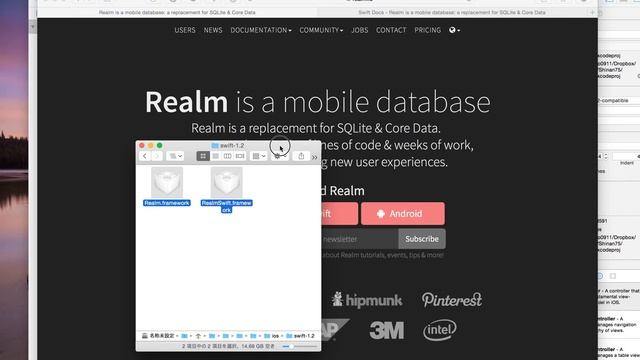The image size is (640, 360).
Task: Open JOBS in the Realm site navigation
Action: [360, 30]
